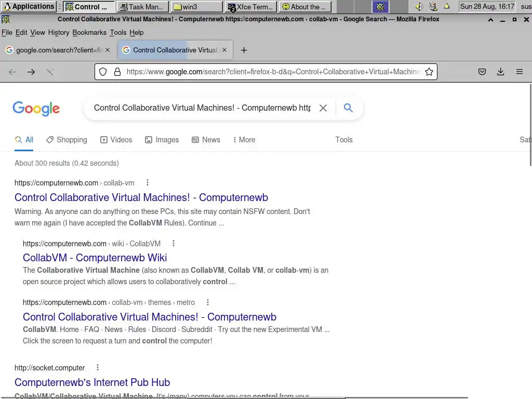The image size is (532, 399).
Task: Open the Help menu
Action: point(137,33)
